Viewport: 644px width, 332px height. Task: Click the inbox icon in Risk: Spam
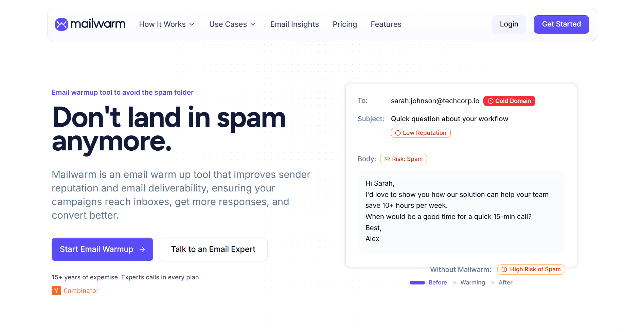pyautogui.click(x=387, y=159)
